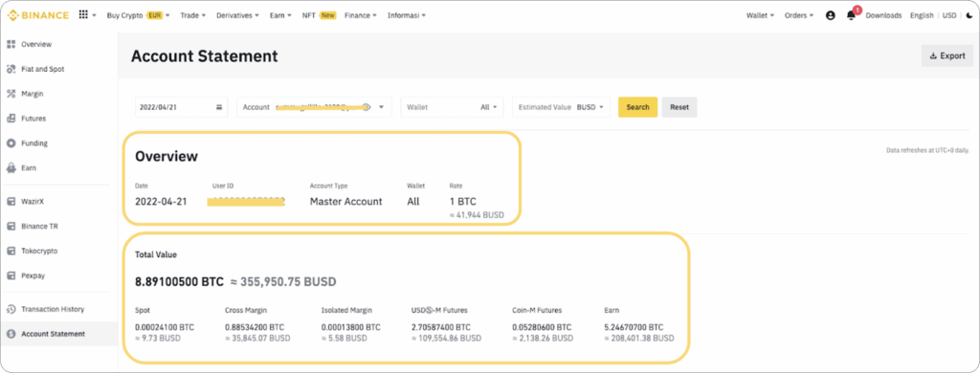Click the red notification count badge
The image size is (980, 373).
pos(857,10)
